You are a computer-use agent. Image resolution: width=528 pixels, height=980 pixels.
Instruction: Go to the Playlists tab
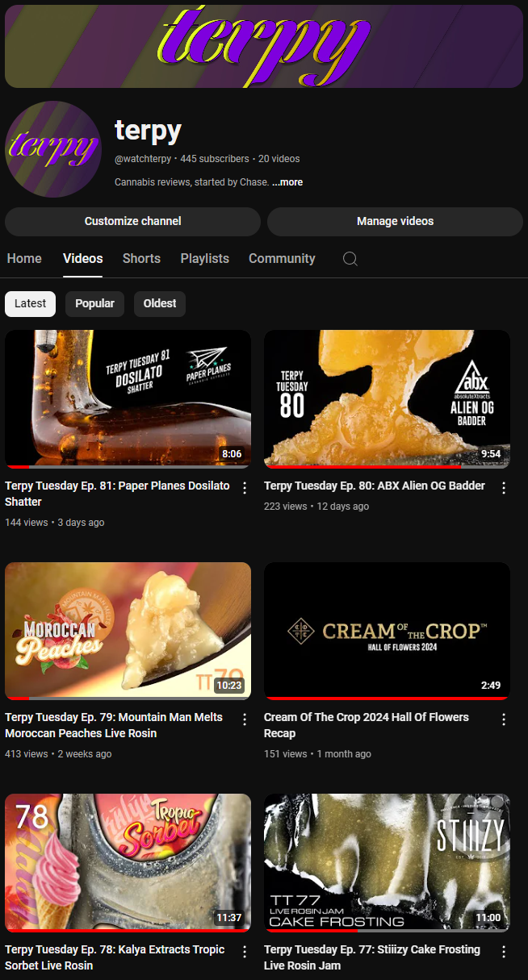pos(205,259)
